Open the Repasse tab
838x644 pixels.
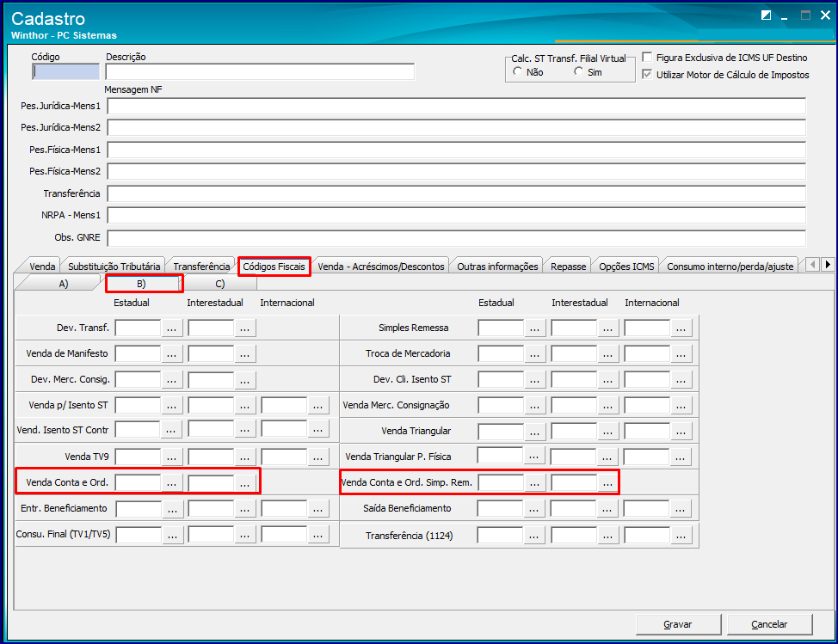coord(568,266)
